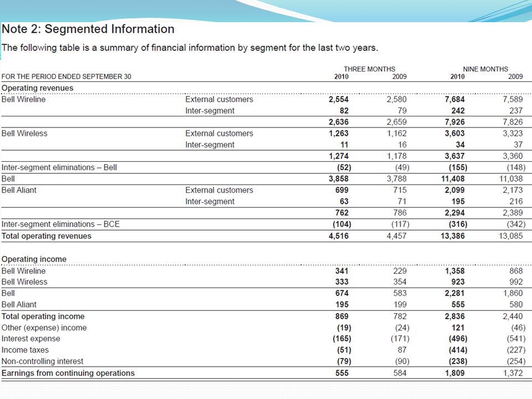
Task: Click the value 13,085
Action: tap(511, 236)
